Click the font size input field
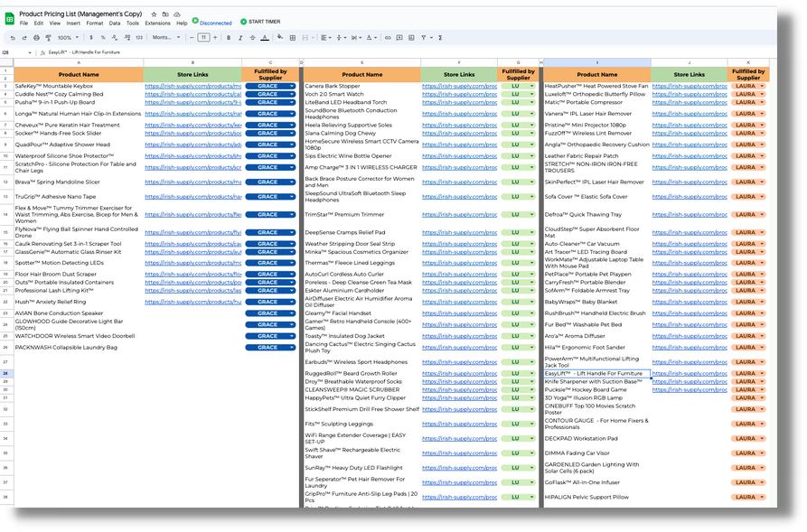The width and height of the screenshot is (807, 532). [x=203, y=38]
